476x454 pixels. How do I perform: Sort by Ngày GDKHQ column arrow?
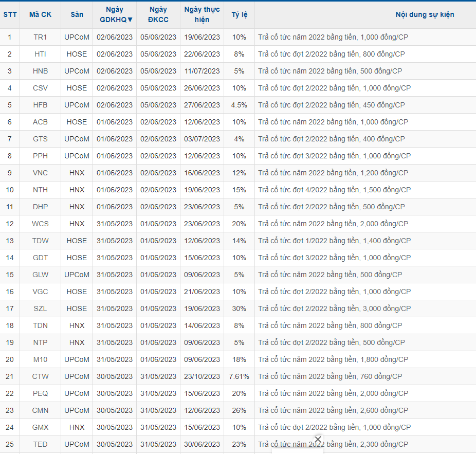(130, 20)
